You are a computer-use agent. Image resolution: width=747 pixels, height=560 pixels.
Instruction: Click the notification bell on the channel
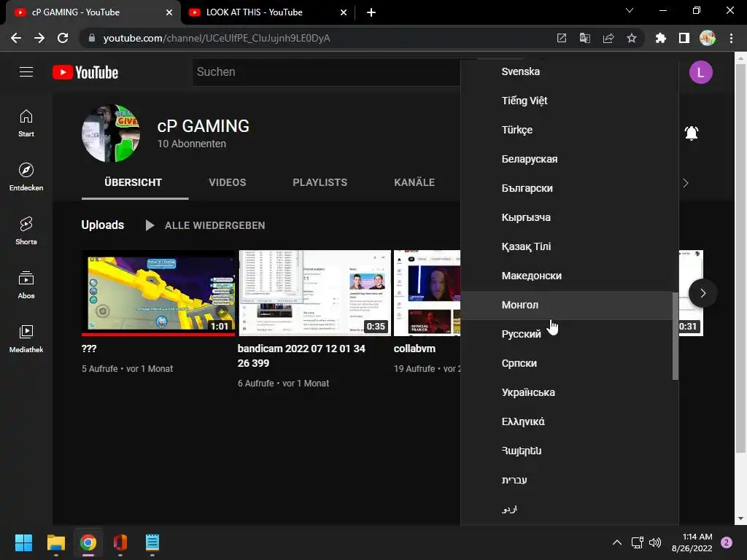pos(692,133)
